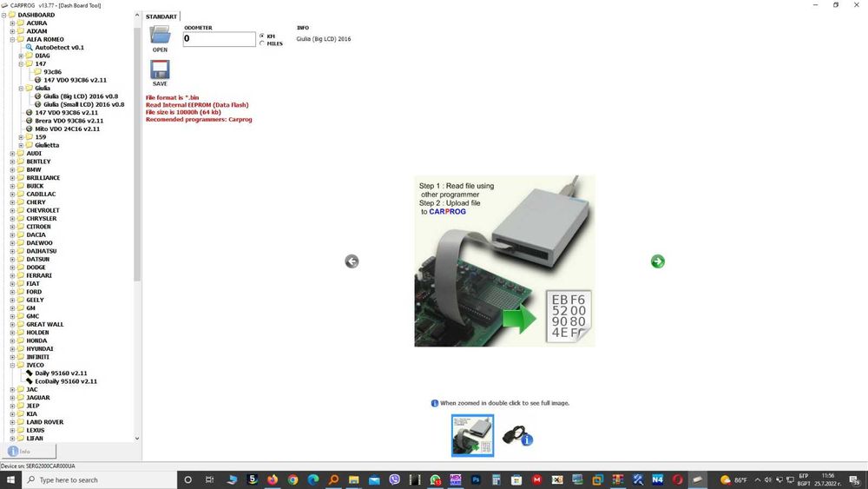868x489 pixels.
Task: Select the BENTLEY folder
Action: coord(38,162)
